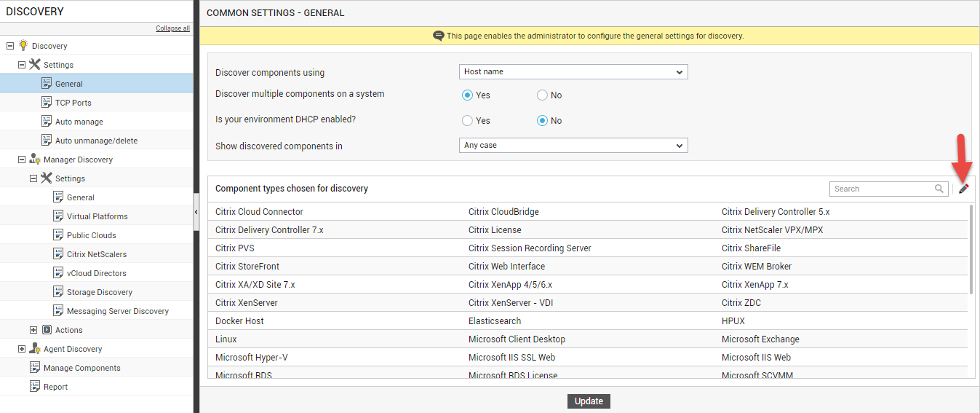Click Microsoft Client Desktop entry
Image resolution: width=980 pixels, height=413 pixels.
point(517,339)
